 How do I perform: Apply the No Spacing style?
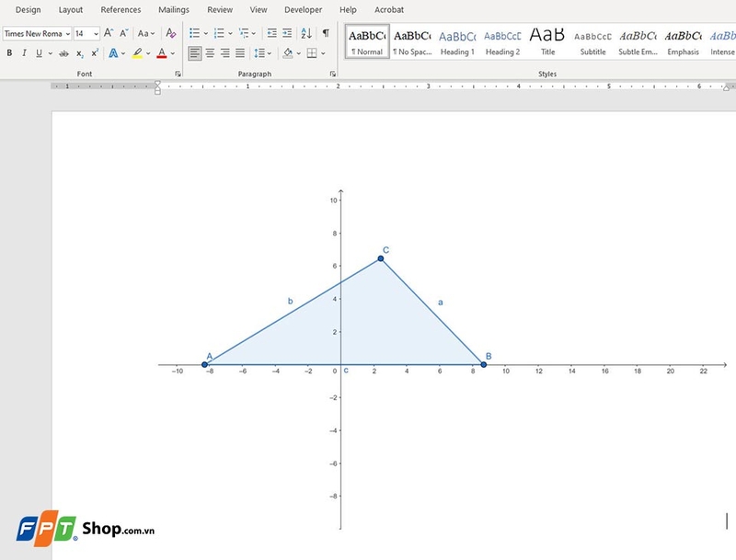pyautogui.click(x=412, y=41)
